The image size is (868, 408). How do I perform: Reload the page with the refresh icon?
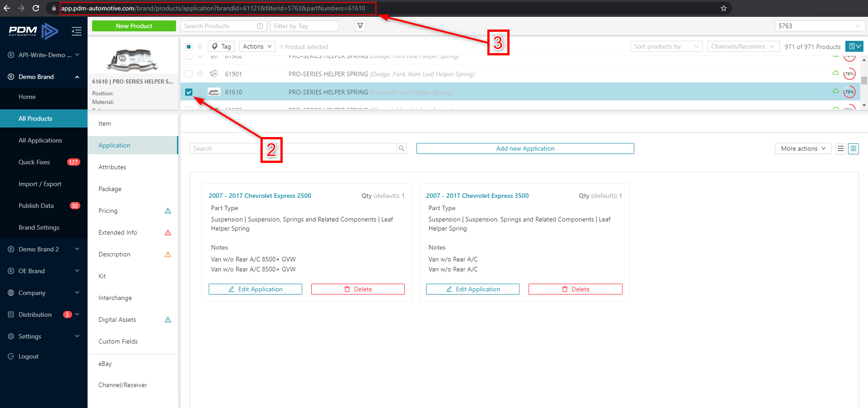click(x=36, y=8)
